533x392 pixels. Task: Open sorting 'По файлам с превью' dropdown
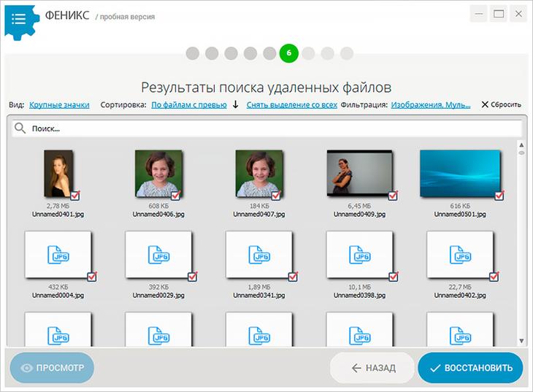(189, 104)
